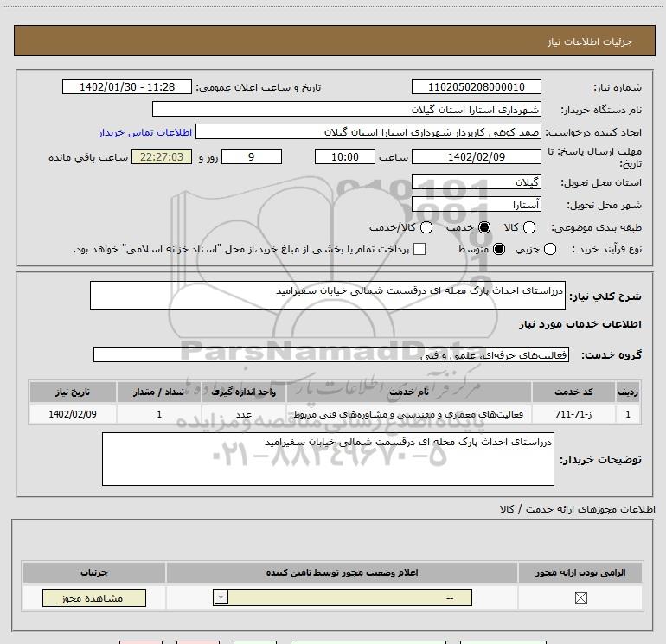Select the کالا/خدمت radio button
Viewport: 666px width, 644px height.
tap(426, 227)
